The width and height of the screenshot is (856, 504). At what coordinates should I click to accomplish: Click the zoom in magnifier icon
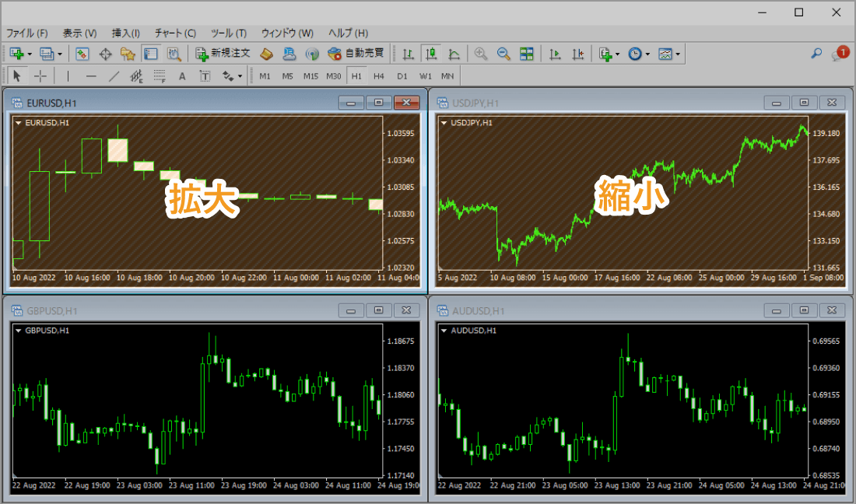pyautogui.click(x=481, y=54)
